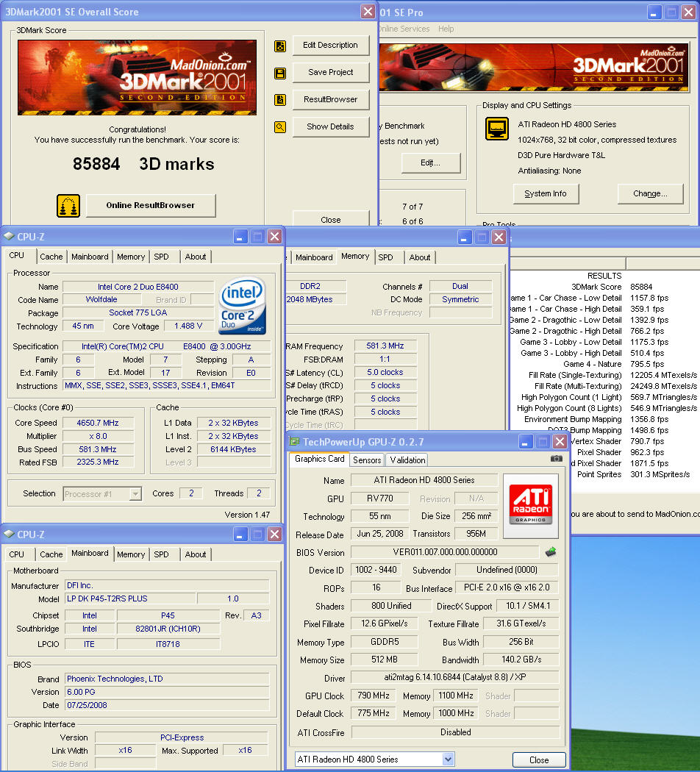Switch to Sensors tab in GPU-Z
This screenshot has height=772, width=700.
(x=367, y=460)
